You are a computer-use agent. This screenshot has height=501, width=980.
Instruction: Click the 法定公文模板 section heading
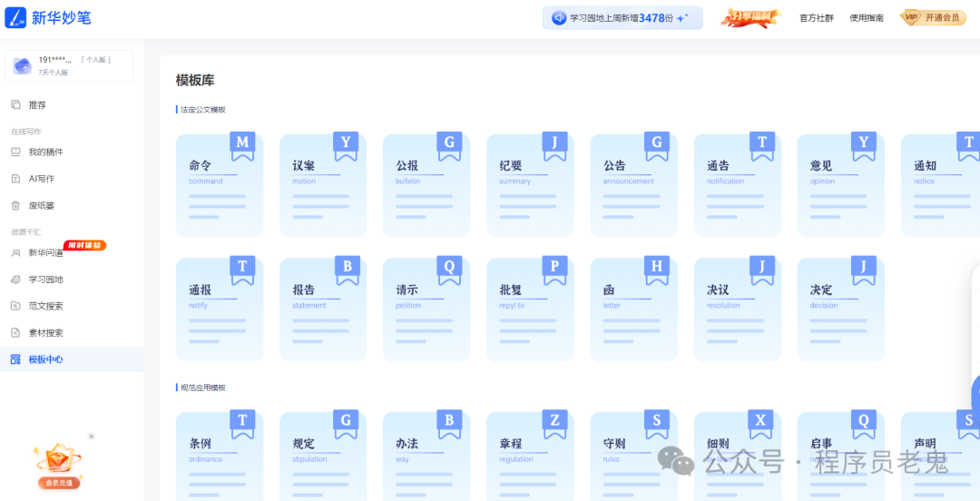pos(202,110)
